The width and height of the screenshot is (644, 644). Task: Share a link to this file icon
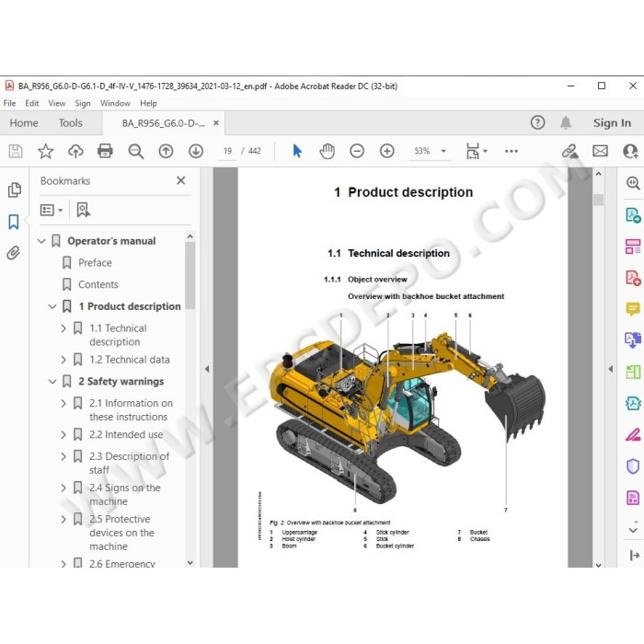pyautogui.click(x=570, y=151)
